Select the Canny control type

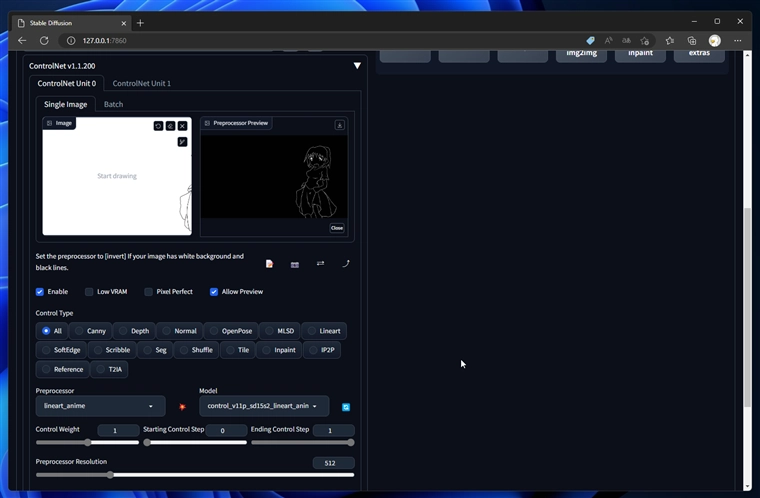click(89, 331)
